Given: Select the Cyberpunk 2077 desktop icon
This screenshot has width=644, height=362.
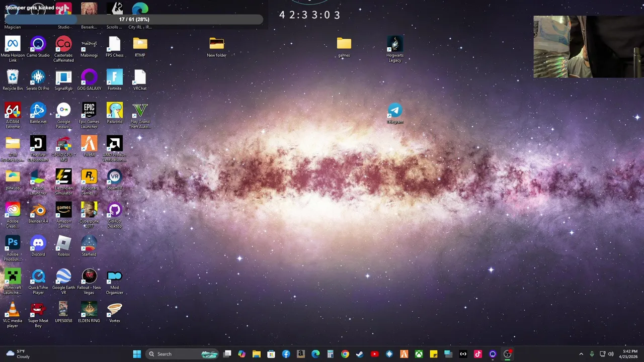Looking at the screenshot, I should click(x=89, y=215).
